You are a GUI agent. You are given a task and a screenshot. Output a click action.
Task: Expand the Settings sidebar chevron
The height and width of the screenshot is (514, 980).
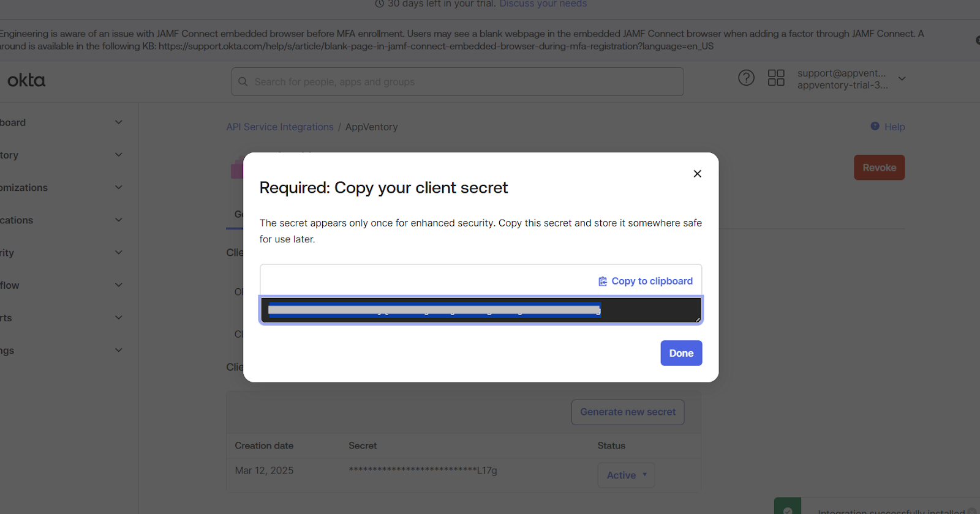(x=119, y=350)
